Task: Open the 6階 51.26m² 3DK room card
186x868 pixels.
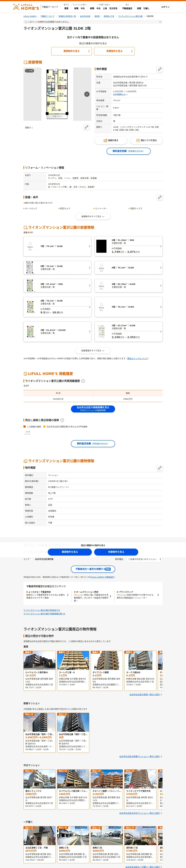Action: 129,246
